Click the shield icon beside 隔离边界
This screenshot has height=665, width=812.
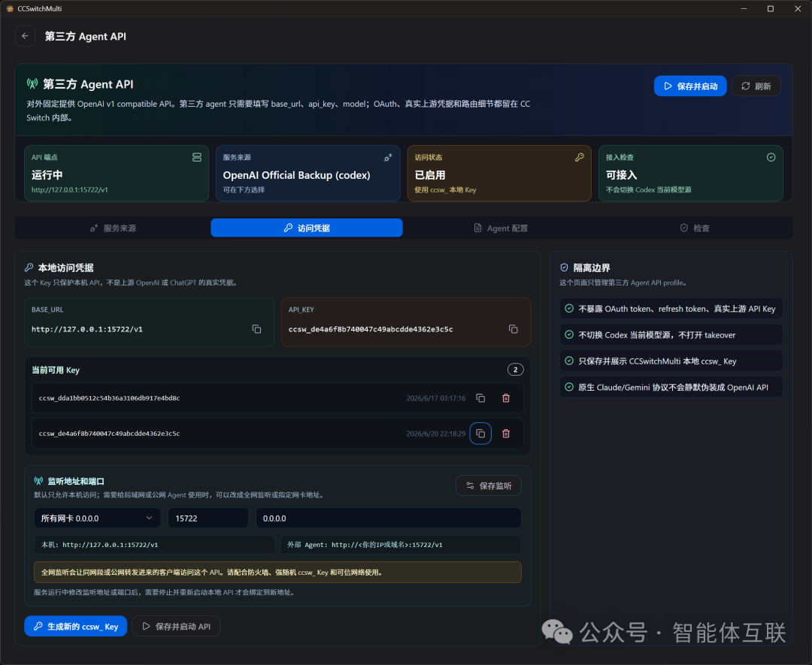[565, 268]
